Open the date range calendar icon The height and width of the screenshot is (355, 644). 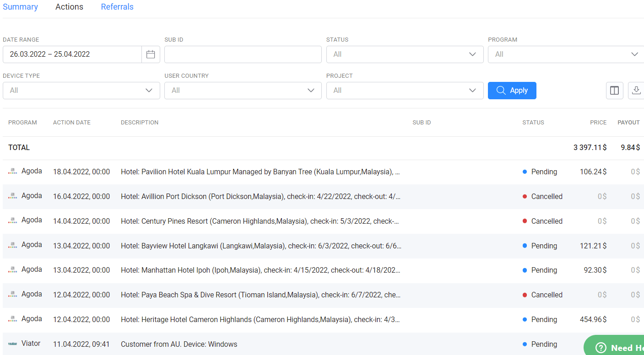(151, 54)
